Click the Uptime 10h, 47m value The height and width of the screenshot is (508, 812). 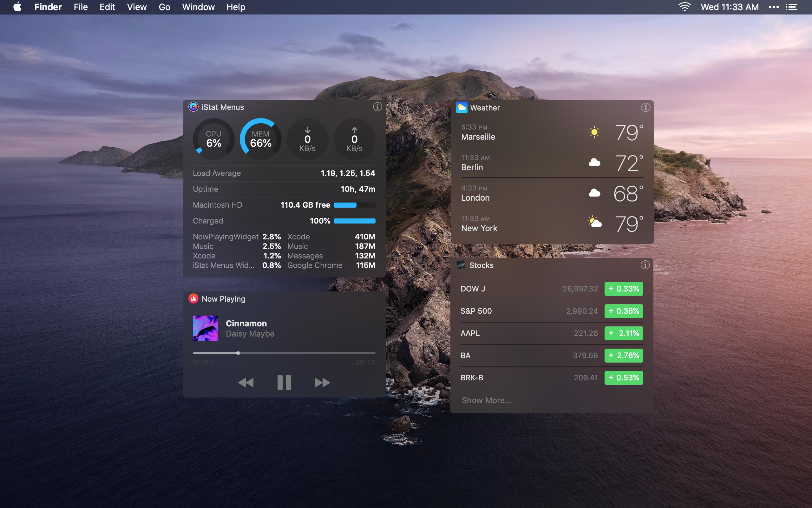click(x=358, y=189)
